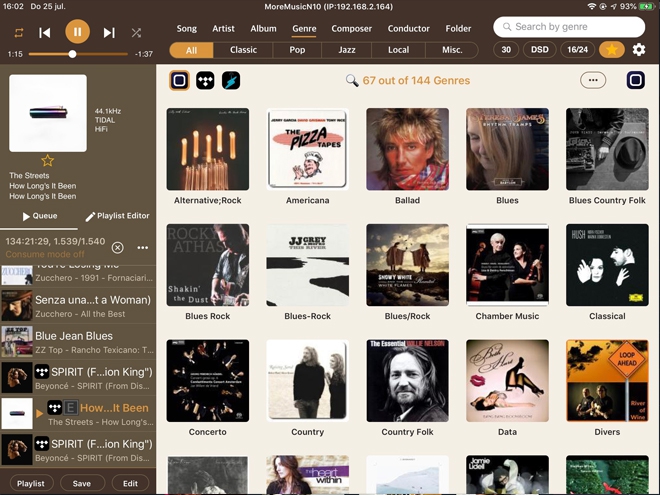Viewport: 660px width, 495px height.
Task: Skip to the next track
Action: [x=109, y=32]
